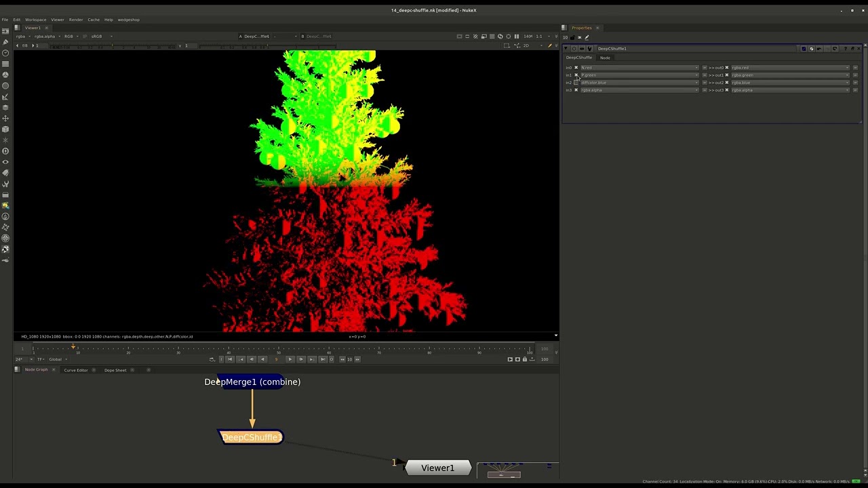Image resolution: width=868 pixels, height=488 pixels.
Task: Click the DeepCShuffle1 node name field
Action: (697, 49)
